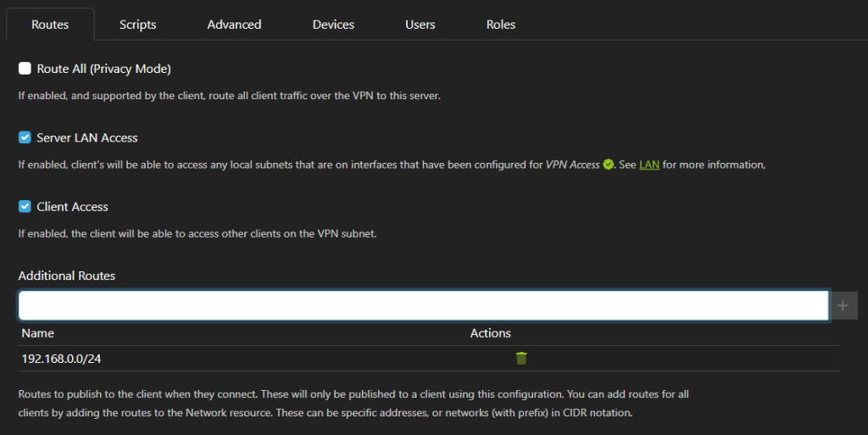
Task: View the Roles tab
Action: coord(501,25)
